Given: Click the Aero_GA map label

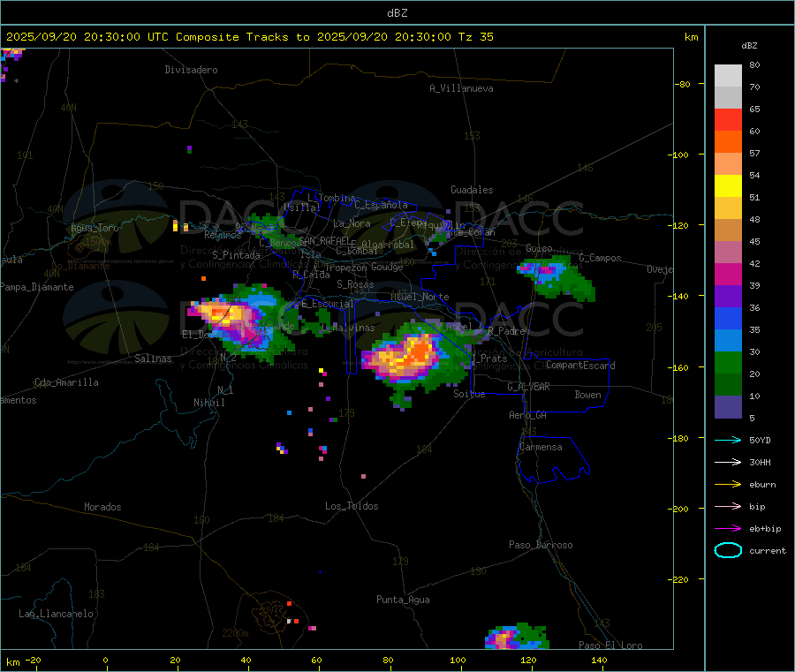Looking at the screenshot, I should pos(528,415).
